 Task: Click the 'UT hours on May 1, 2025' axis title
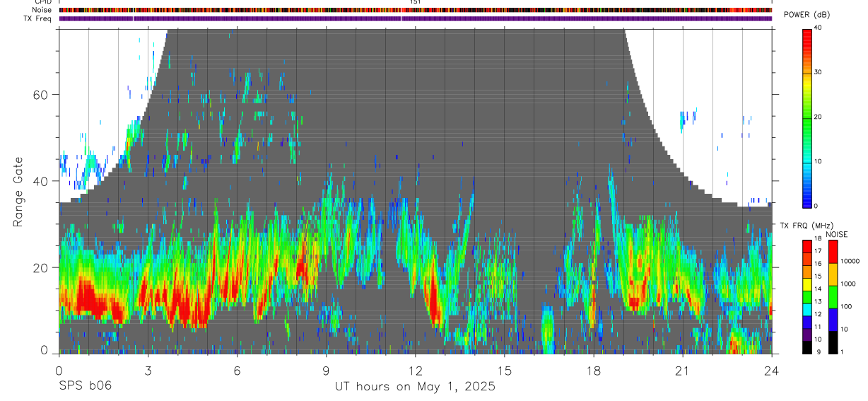[x=416, y=386]
